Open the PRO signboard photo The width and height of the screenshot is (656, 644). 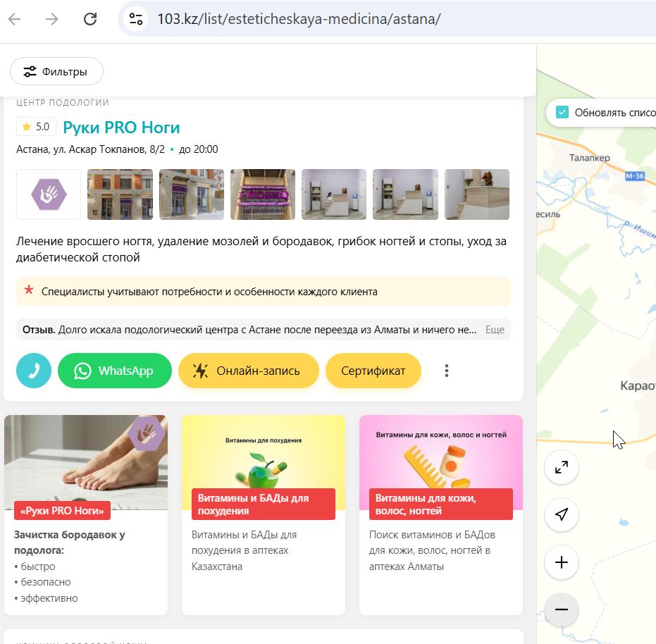[x=263, y=194]
